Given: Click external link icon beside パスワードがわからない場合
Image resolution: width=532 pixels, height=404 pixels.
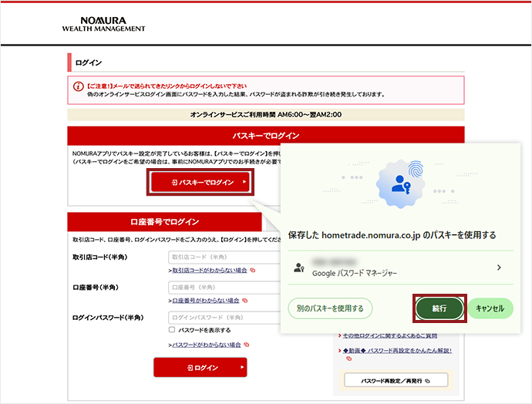Looking at the screenshot, I should (247, 345).
